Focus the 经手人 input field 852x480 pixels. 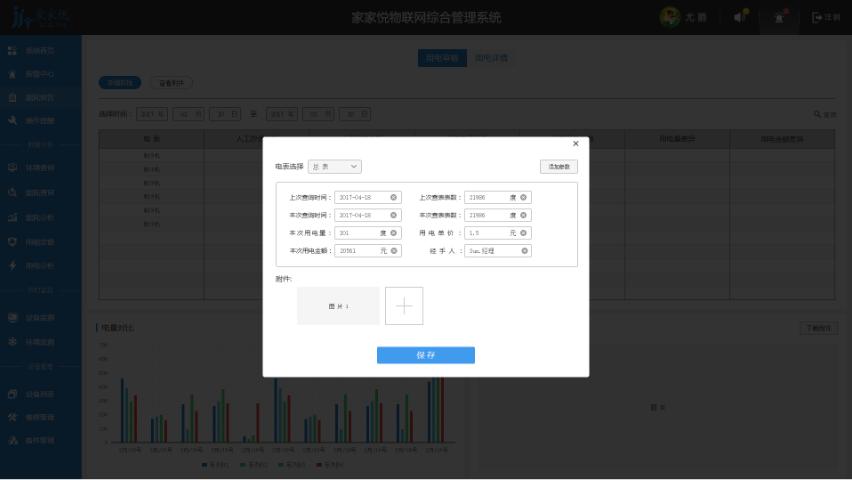498,251
